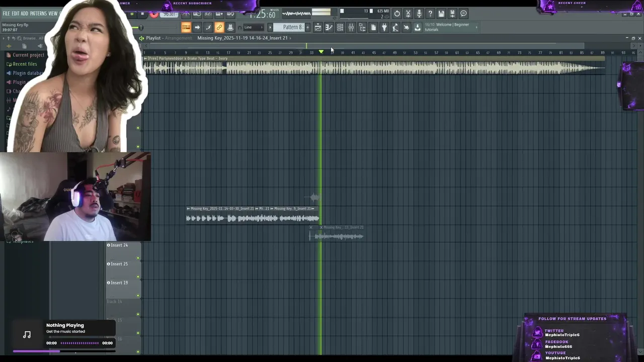Toggle the orange link icon
Screen dimensions: 644x362
click(219, 27)
